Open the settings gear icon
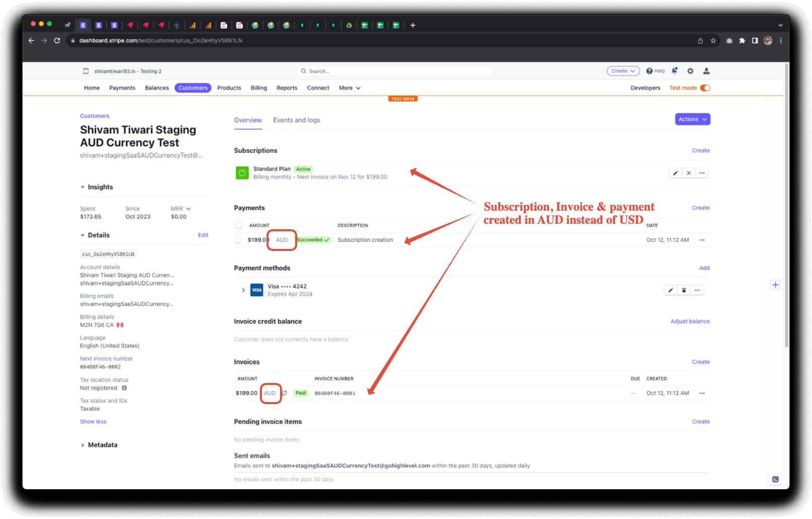Screen dimensions: 812x519 point(691,71)
